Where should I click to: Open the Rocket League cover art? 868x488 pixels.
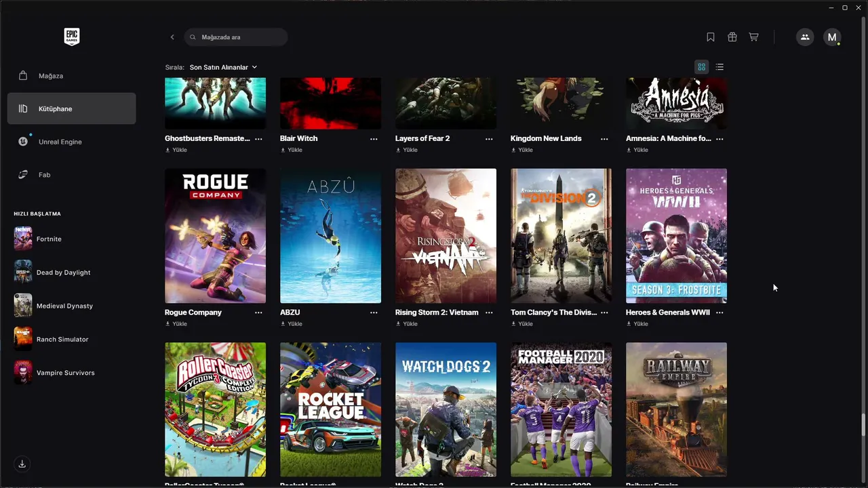click(331, 409)
